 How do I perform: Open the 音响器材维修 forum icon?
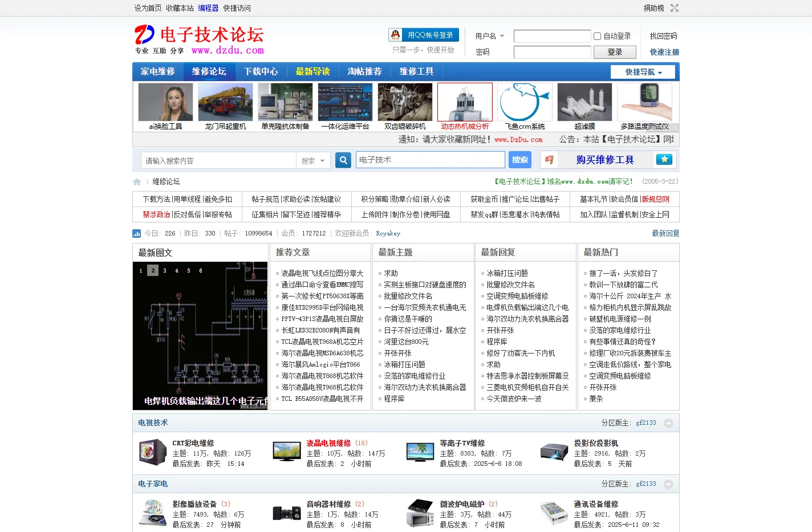(x=287, y=513)
